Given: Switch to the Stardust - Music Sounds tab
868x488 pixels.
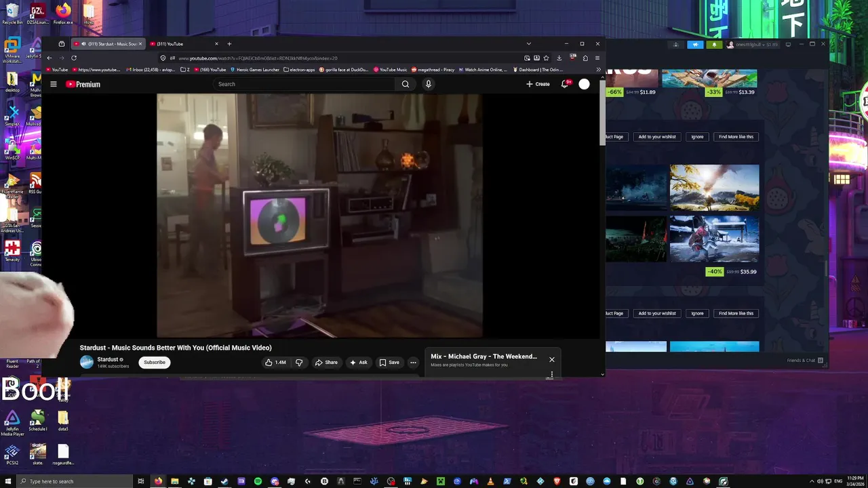Looking at the screenshot, I should (107, 44).
